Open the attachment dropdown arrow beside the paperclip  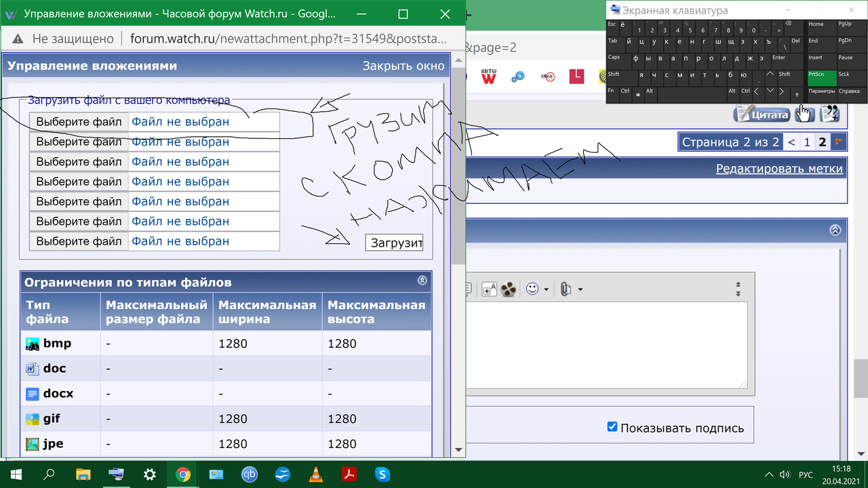[x=580, y=290]
